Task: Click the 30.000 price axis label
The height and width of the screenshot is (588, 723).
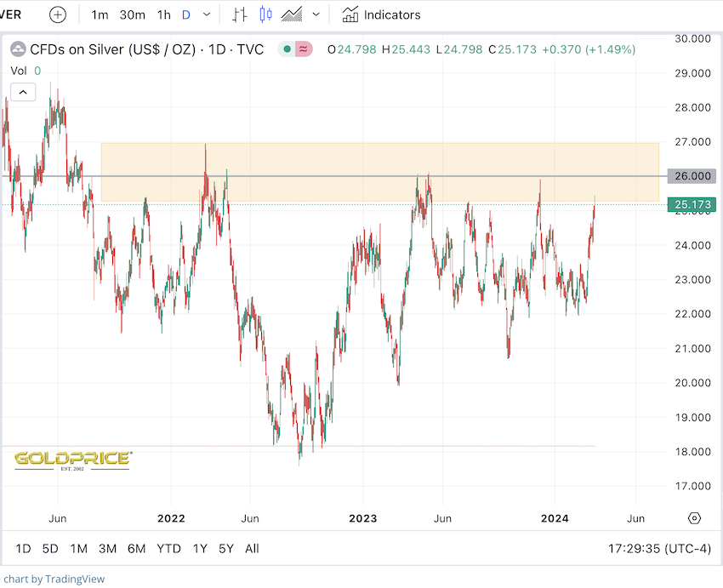Action: [692, 39]
